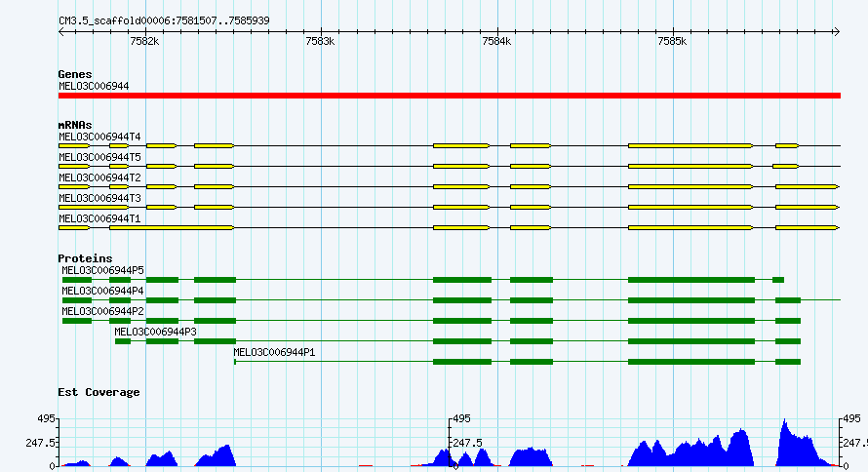
Task: Select the MELO3C006944T3 transcript label
Action: [99, 198]
